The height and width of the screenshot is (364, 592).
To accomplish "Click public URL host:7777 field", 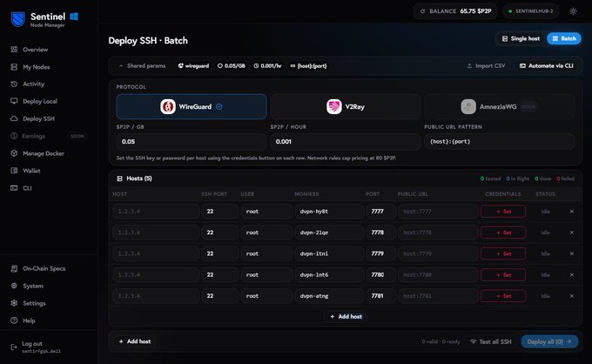I will (x=438, y=212).
